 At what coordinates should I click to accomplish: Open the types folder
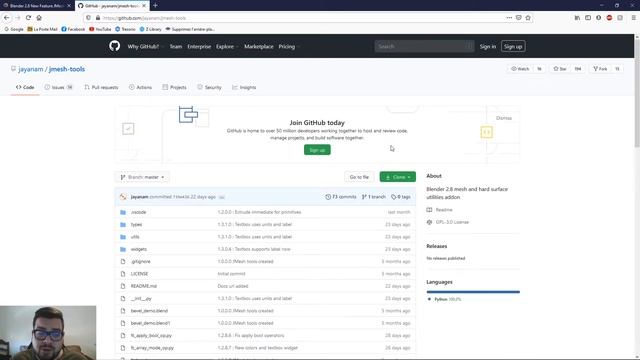[136, 224]
